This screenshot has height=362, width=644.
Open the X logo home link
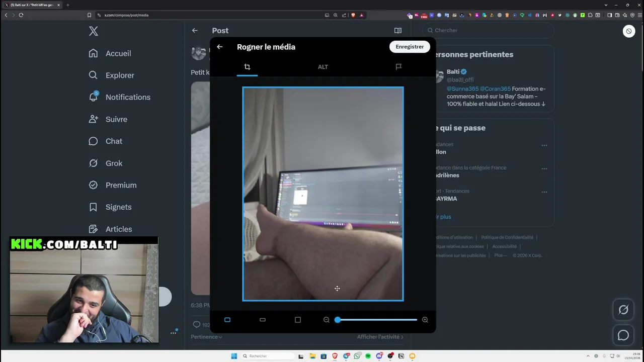94,31
